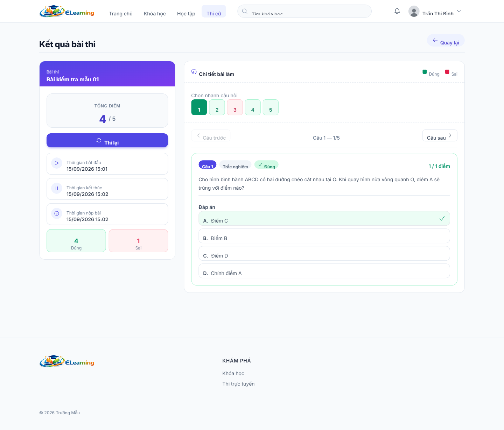Open the Khóa học footer link
This screenshot has height=430, width=504.
coord(233,373)
